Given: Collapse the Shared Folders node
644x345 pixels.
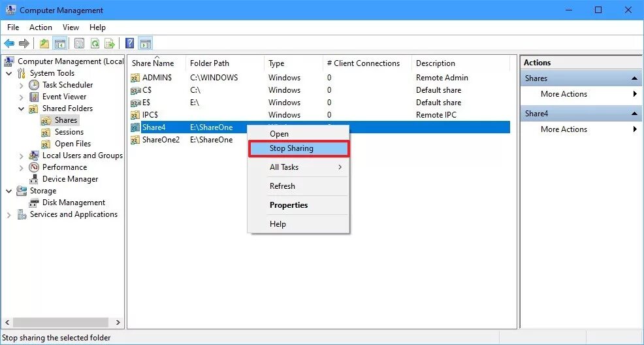Looking at the screenshot, I should [22, 109].
